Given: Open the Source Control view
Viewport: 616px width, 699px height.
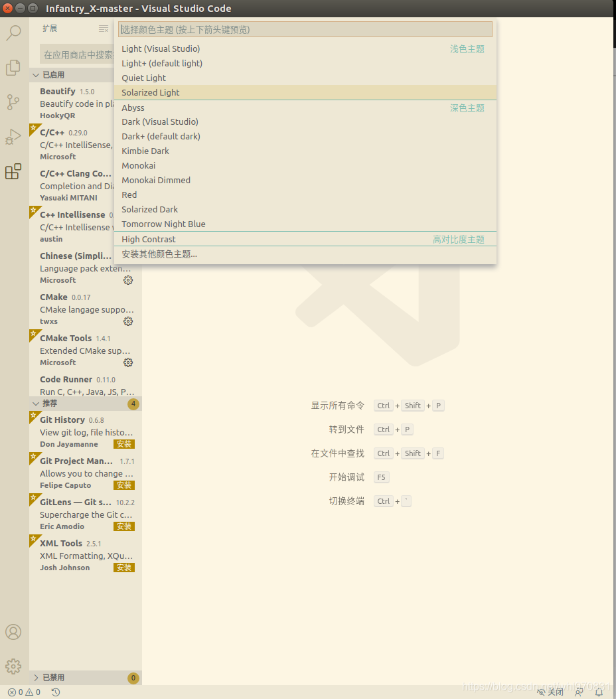Looking at the screenshot, I should coord(13,102).
